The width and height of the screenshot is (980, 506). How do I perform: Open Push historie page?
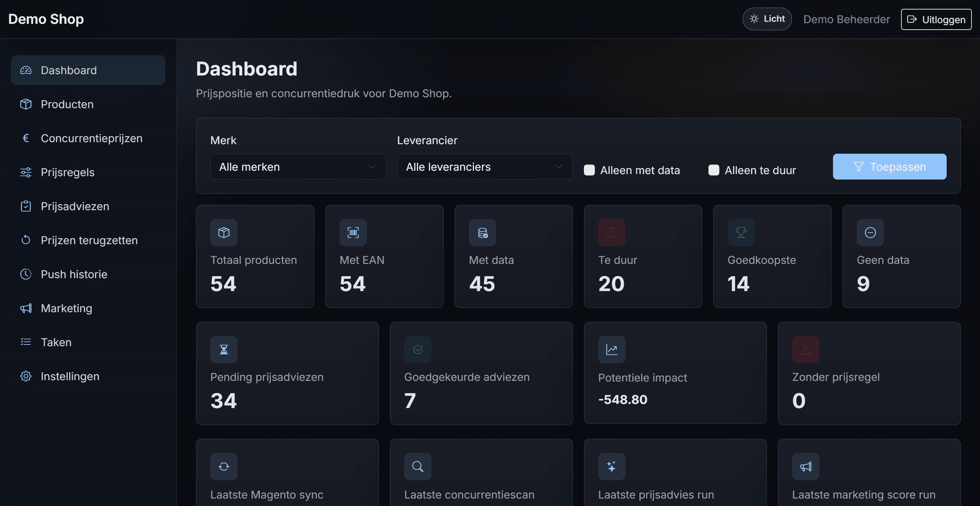[x=88, y=274]
